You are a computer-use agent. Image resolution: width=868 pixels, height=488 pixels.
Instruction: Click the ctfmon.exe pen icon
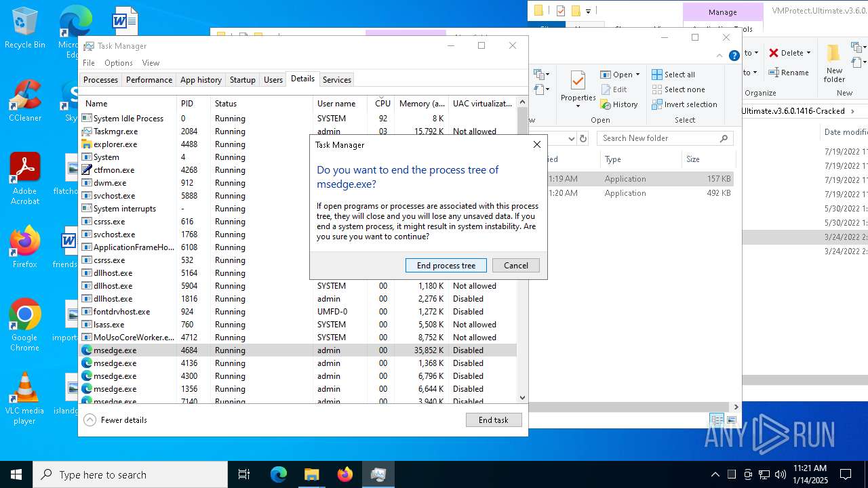[x=87, y=169]
